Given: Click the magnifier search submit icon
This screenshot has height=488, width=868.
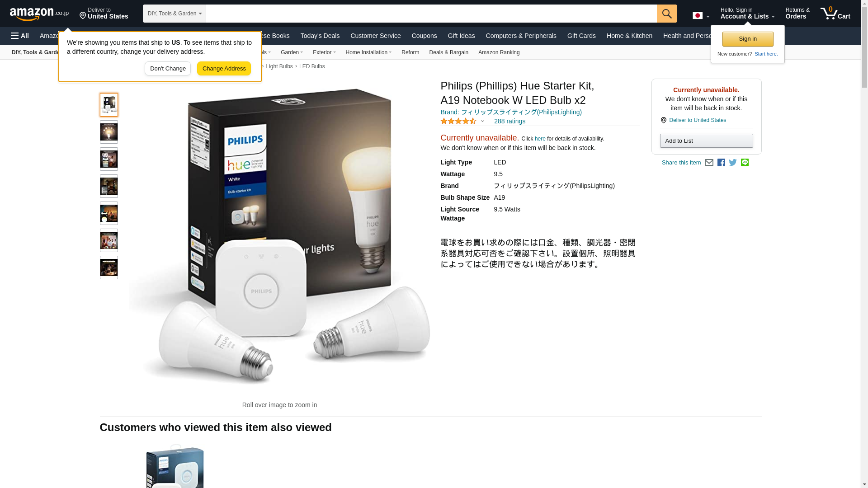Looking at the screenshot, I should pos(667,14).
